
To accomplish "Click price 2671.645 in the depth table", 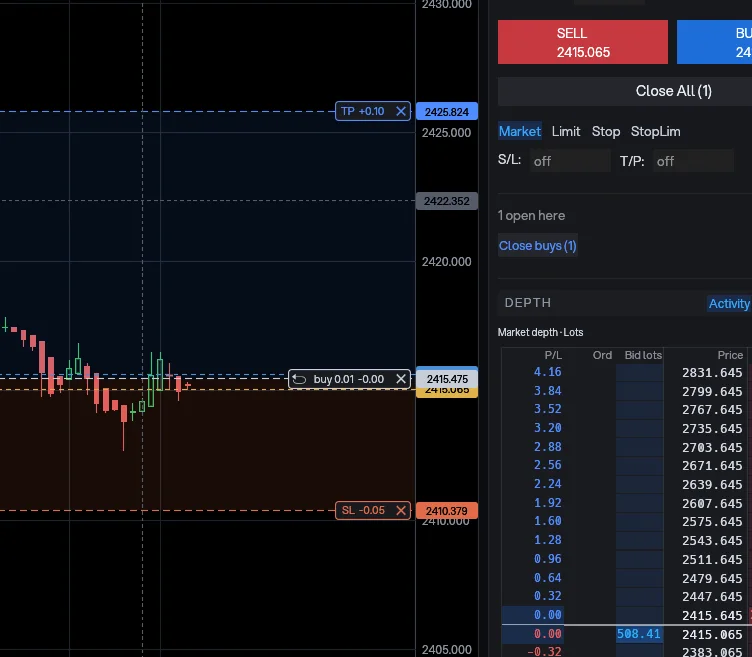I will tap(712, 466).
